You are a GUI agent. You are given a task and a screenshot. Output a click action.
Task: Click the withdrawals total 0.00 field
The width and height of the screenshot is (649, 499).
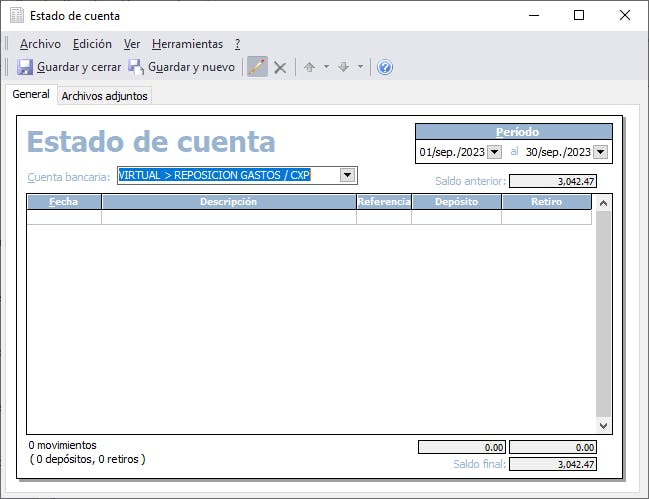tap(553, 447)
